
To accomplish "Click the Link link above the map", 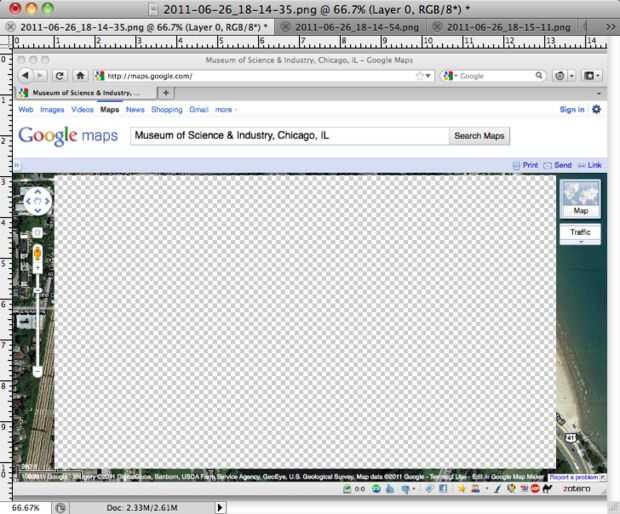I will (594, 165).
